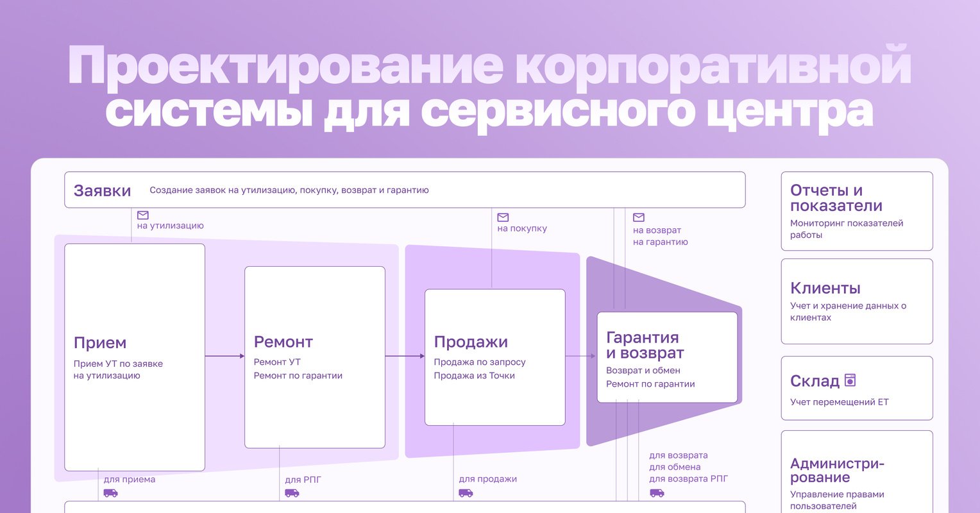Click the "Прием" block heading

[100, 343]
